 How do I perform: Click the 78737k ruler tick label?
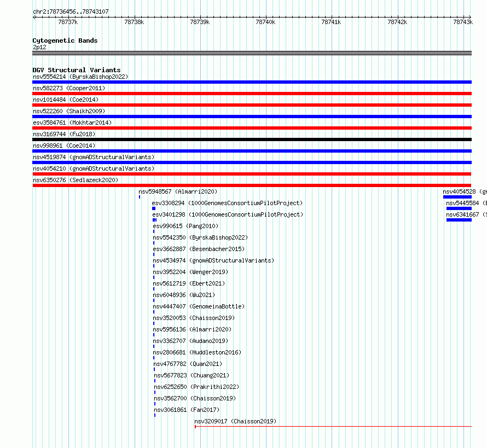[x=68, y=22]
